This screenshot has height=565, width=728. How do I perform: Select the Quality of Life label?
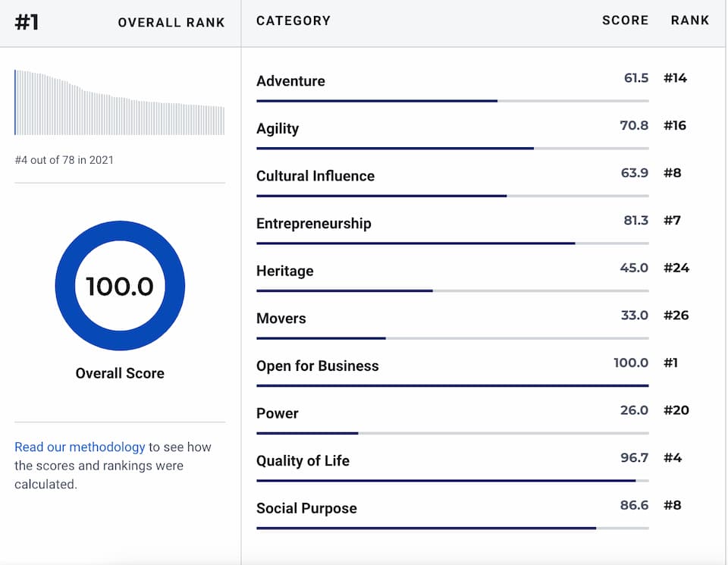[x=303, y=461]
